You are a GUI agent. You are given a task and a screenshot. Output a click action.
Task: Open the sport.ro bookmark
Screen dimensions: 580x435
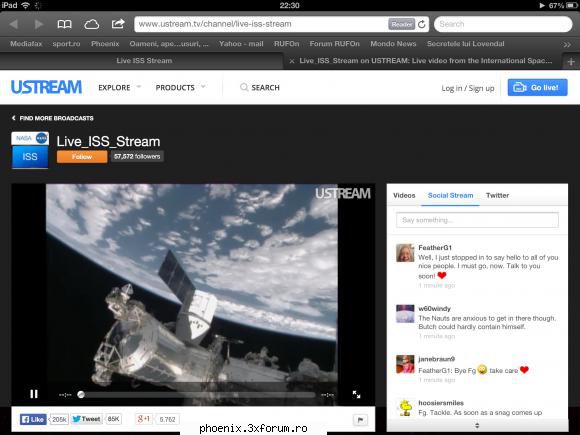66,44
